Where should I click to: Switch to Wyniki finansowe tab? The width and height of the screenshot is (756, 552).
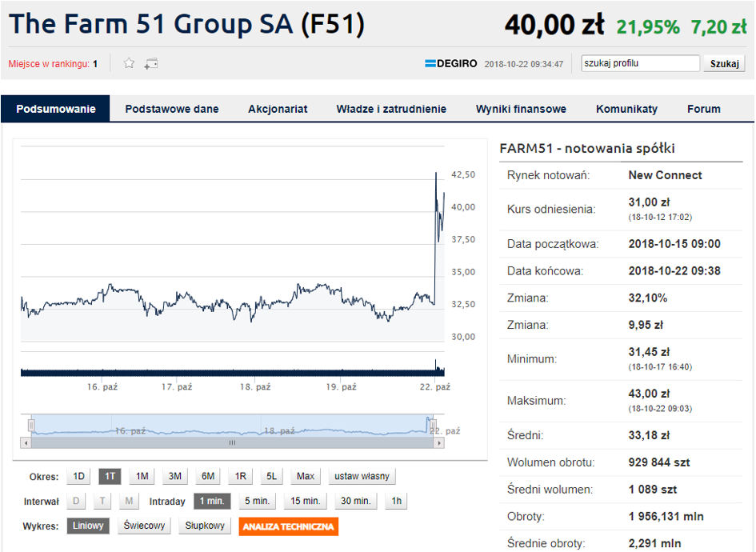pos(521,109)
